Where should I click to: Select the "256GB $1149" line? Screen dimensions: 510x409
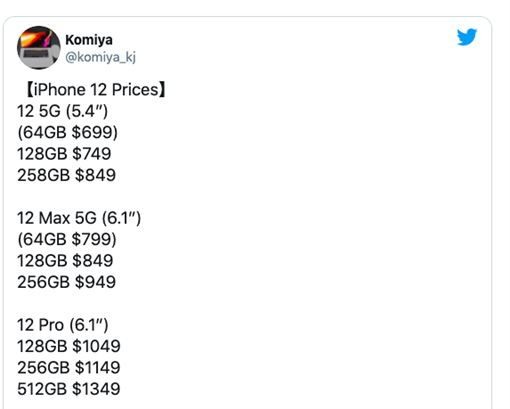tap(69, 367)
